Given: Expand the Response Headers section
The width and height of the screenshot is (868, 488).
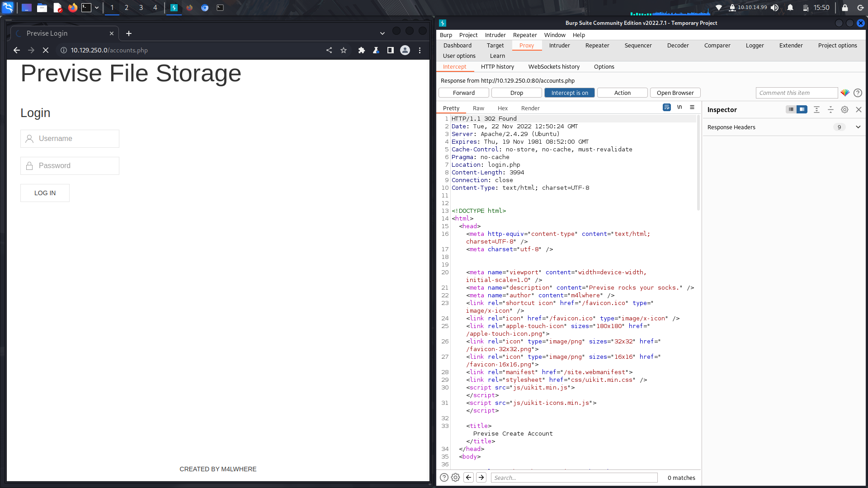Looking at the screenshot, I should (x=858, y=127).
